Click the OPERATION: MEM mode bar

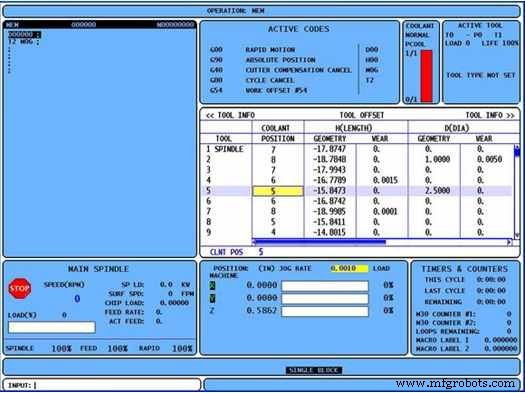tap(261, 11)
